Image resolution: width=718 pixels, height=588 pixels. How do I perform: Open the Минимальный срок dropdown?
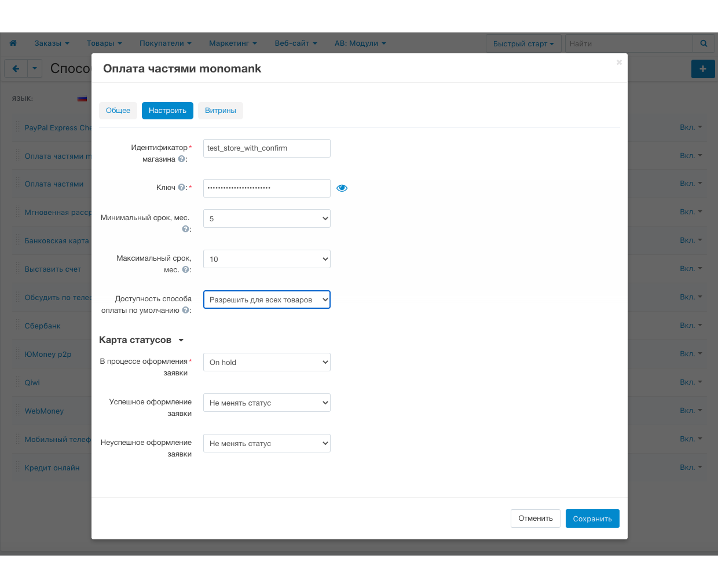(266, 218)
